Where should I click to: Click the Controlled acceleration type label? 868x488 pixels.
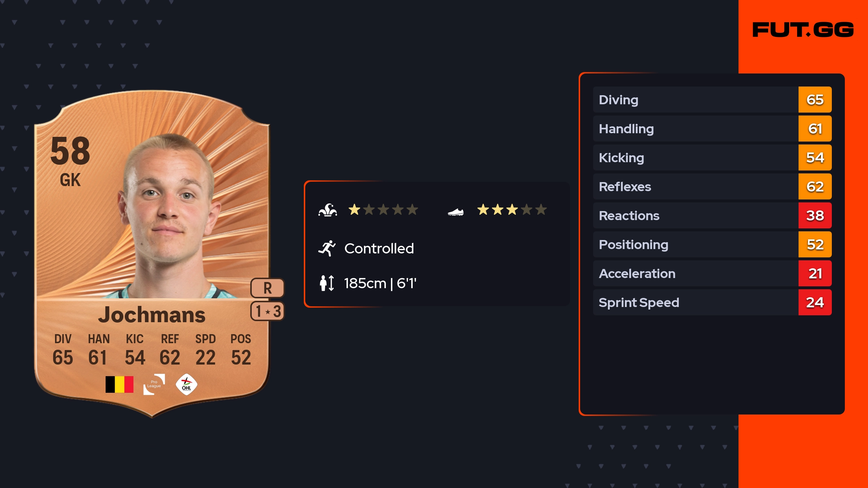click(379, 249)
